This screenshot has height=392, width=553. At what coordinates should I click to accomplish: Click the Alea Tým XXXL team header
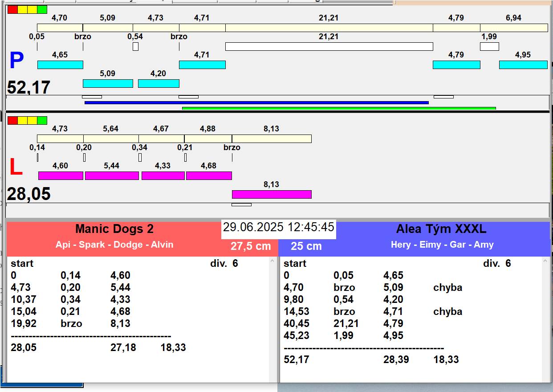(x=441, y=229)
